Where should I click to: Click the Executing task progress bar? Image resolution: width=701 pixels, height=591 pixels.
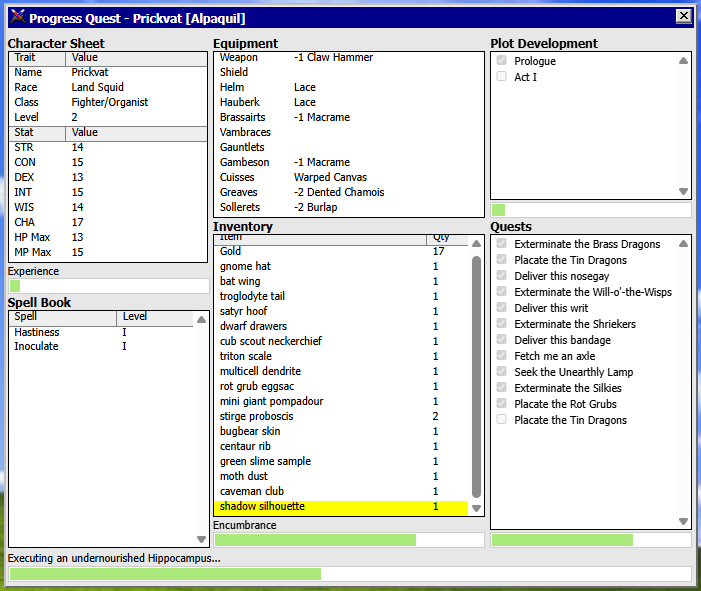350,574
